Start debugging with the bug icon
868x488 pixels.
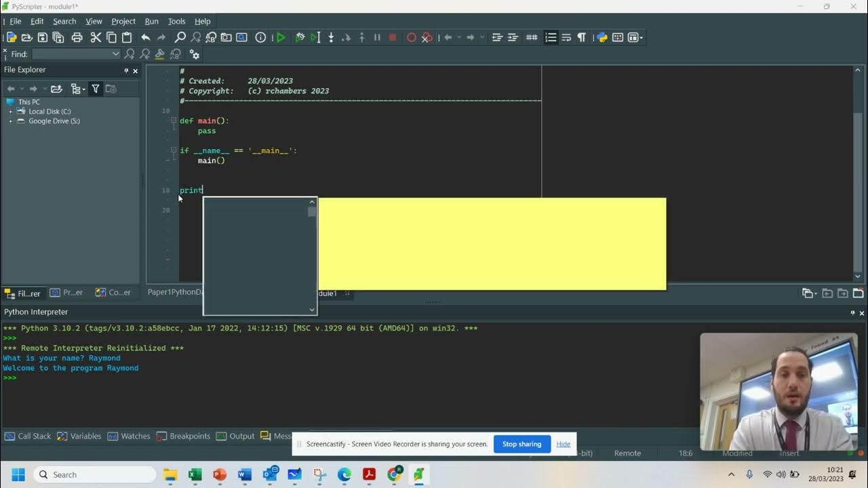point(300,38)
